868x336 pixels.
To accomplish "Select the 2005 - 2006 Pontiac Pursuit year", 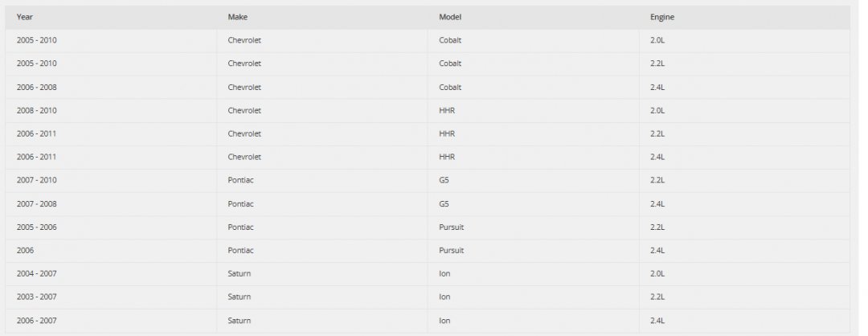I will [x=36, y=227].
